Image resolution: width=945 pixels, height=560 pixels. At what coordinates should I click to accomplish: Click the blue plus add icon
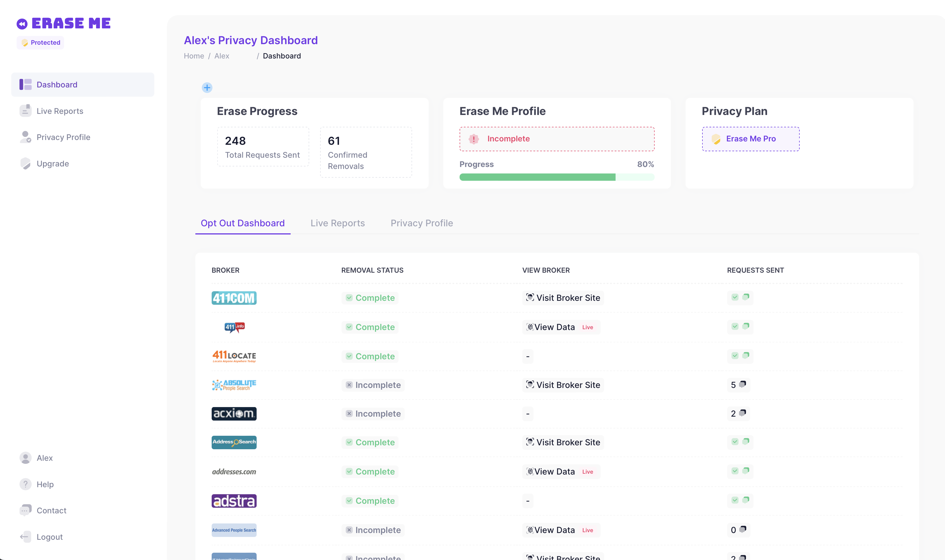[x=207, y=87]
